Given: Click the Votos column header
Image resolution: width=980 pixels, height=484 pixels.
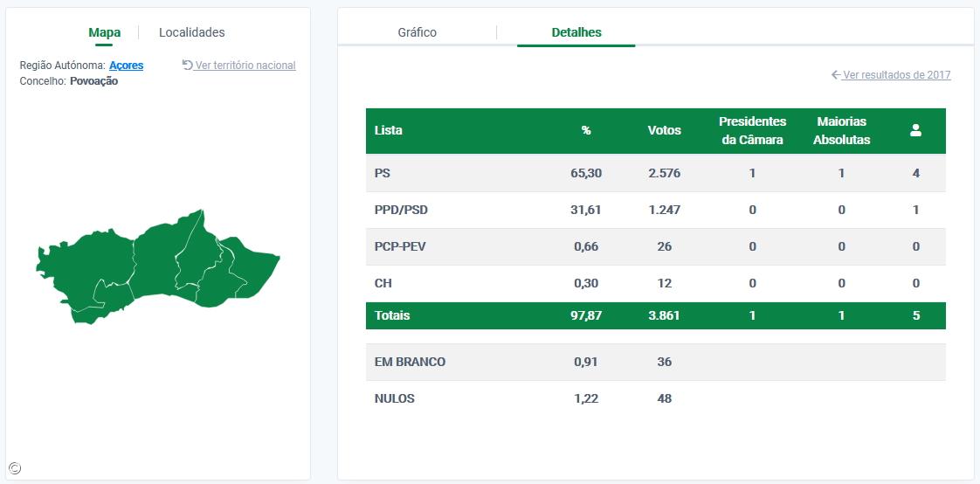Looking at the screenshot, I should pos(664,130).
